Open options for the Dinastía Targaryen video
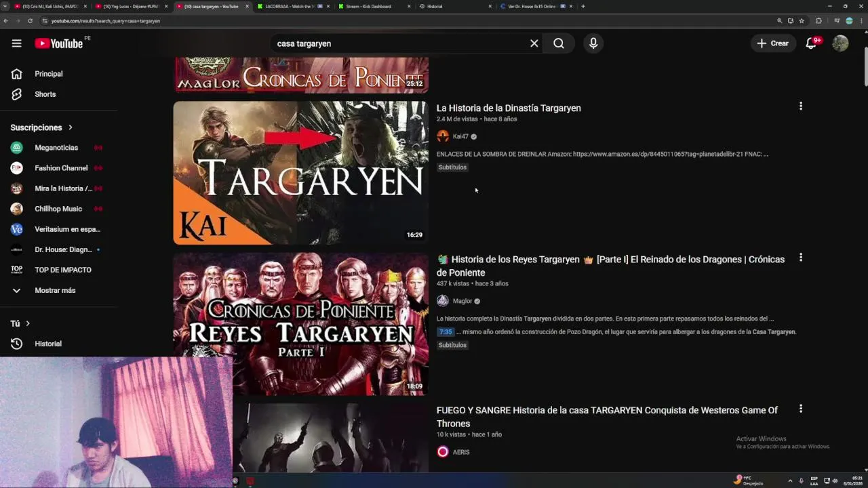The width and height of the screenshot is (868, 488). pos(801,106)
